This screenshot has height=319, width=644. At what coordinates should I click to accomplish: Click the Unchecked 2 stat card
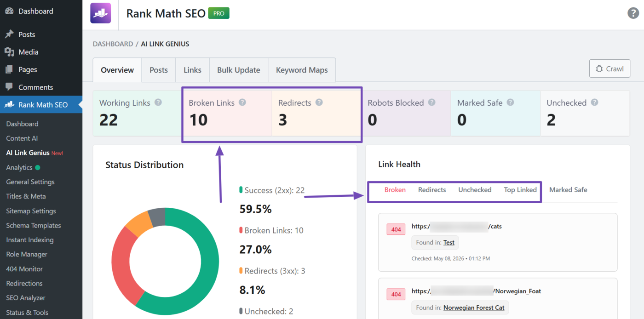585,113
